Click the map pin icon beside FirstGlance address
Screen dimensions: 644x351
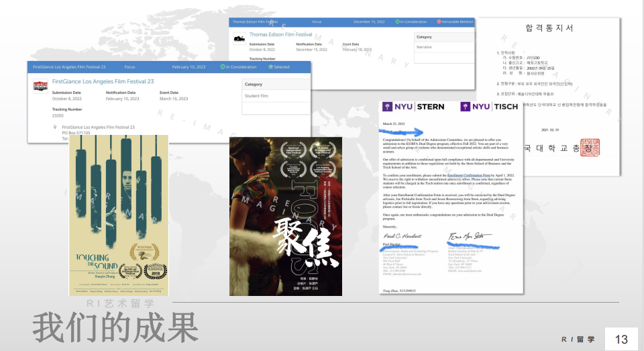55,127
